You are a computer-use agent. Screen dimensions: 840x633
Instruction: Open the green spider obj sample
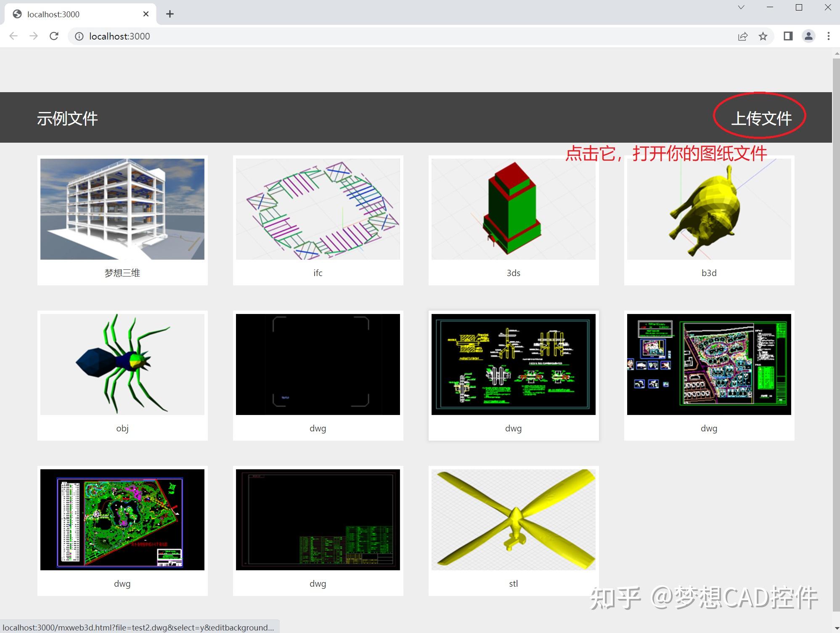[x=122, y=364]
